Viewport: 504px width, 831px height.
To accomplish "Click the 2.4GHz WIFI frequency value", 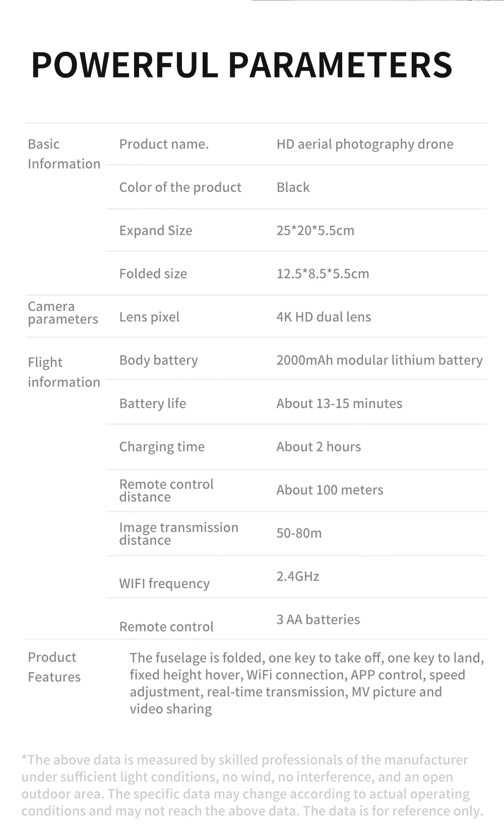I will [298, 576].
